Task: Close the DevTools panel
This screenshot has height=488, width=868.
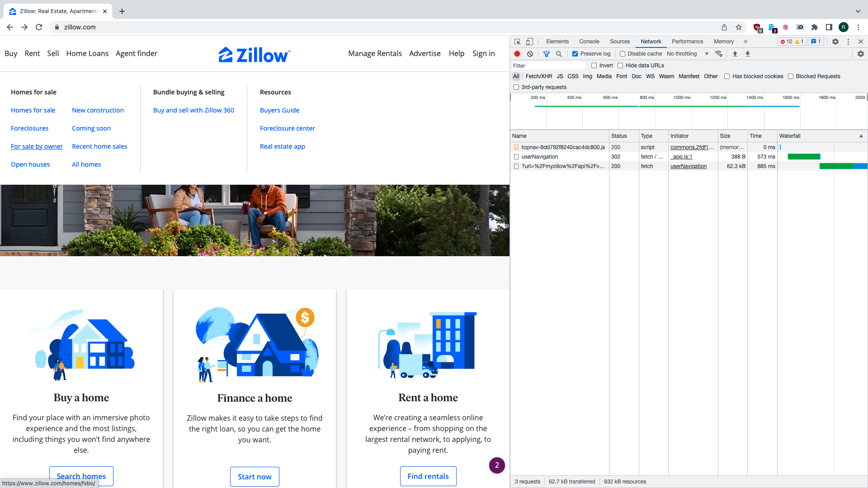Action: pyautogui.click(x=861, y=42)
